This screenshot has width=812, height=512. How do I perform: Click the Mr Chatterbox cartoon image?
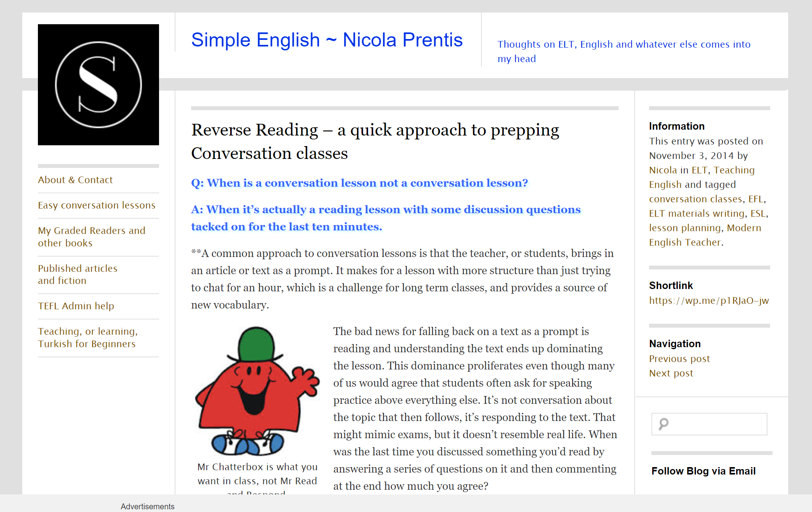pyautogui.click(x=258, y=391)
